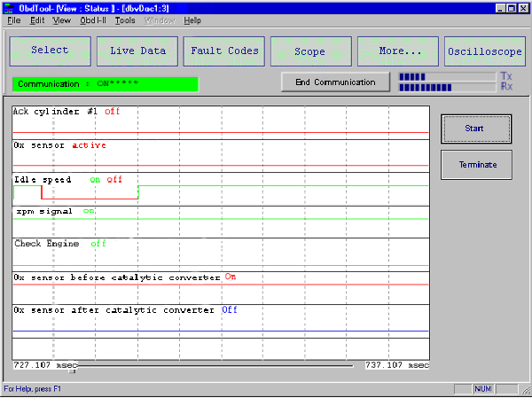532x398 pixels.
Task: Click the 'Check Engine' label
Action: coord(46,243)
